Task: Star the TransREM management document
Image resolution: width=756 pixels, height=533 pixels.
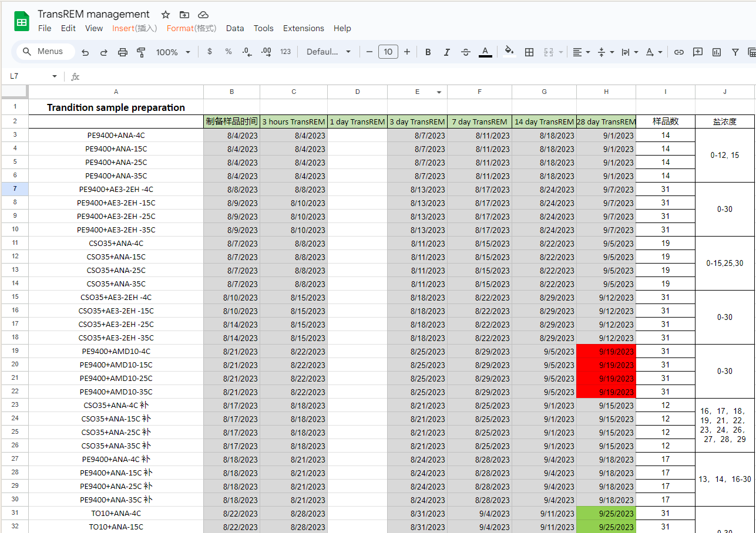Action: (x=166, y=15)
